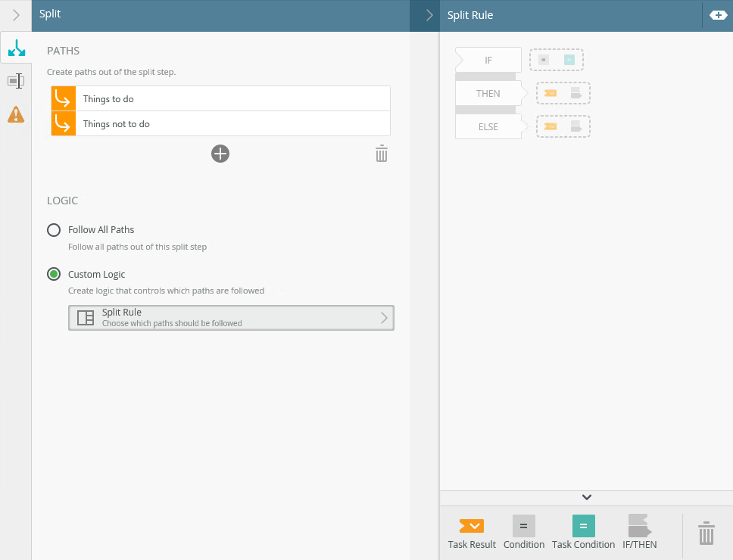Click the expand button in Split Rule header
This screenshot has width=733, height=560.
[717, 15]
